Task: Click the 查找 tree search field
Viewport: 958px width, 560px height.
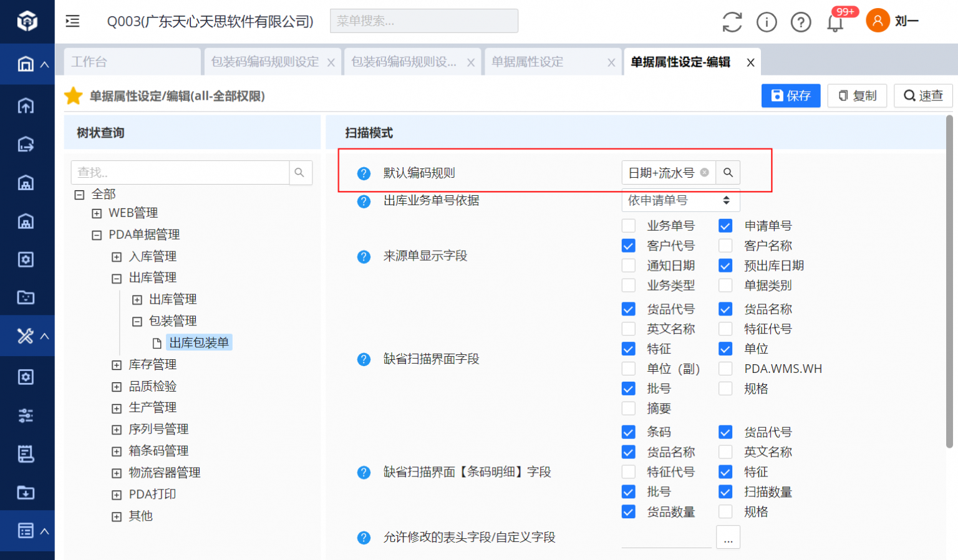Action: pyautogui.click(x=180, y=173)
